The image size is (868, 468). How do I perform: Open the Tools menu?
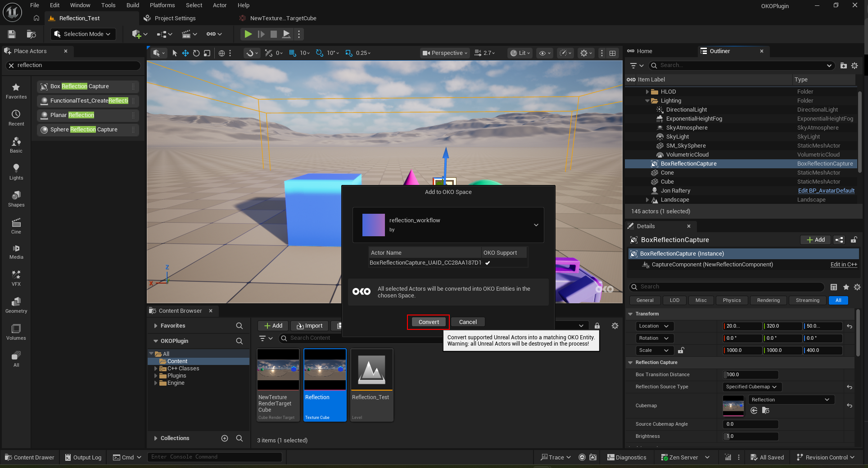[x=108, y=5]
